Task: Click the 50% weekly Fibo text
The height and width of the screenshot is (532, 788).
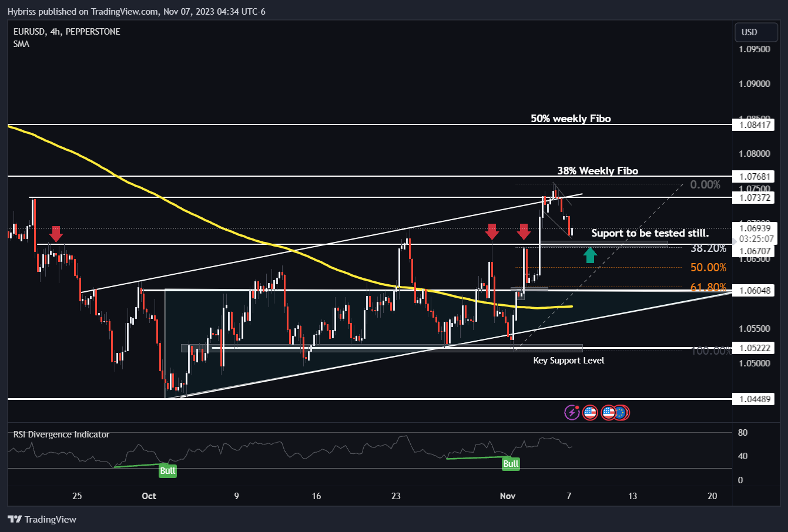Action: coord(571,119)
